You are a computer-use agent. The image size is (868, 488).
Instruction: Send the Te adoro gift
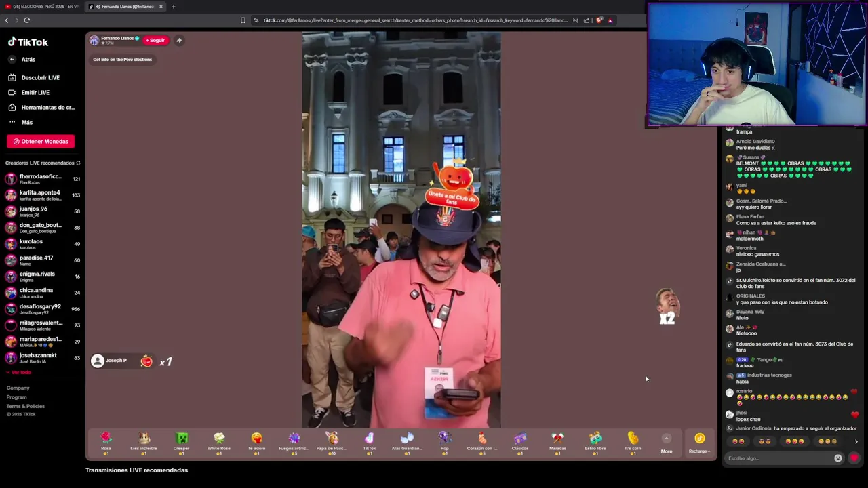click(256, 443)
